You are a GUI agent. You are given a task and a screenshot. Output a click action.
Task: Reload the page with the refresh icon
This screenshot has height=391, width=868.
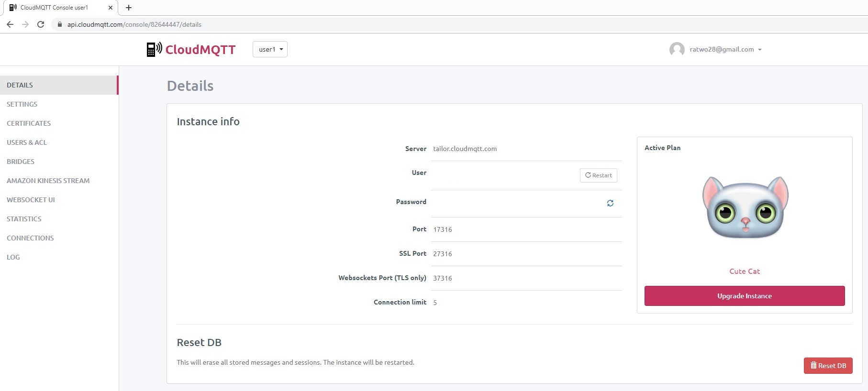coord(41,24)
